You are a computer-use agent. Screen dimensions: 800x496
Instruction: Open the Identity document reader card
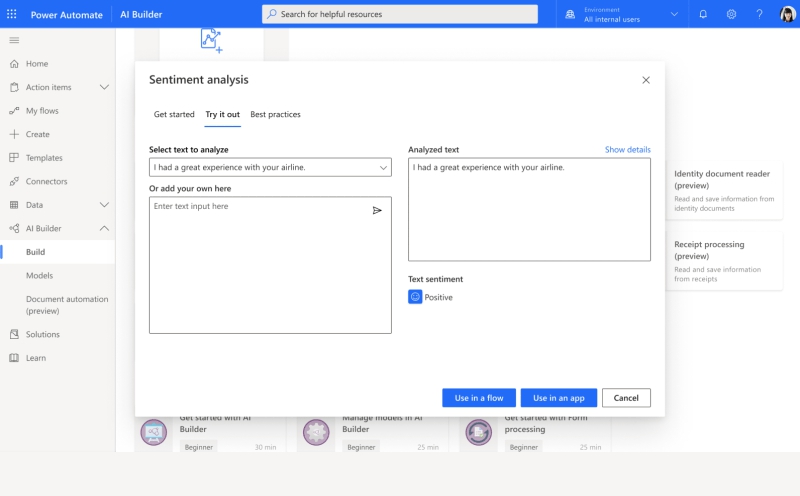(724, 190)
